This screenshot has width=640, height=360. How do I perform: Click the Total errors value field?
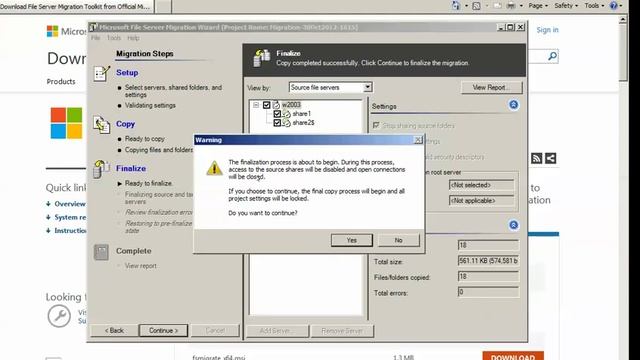click(488, 292)
